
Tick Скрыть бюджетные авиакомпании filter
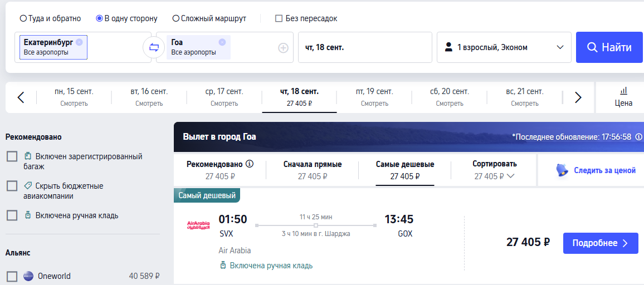point(12,186)
